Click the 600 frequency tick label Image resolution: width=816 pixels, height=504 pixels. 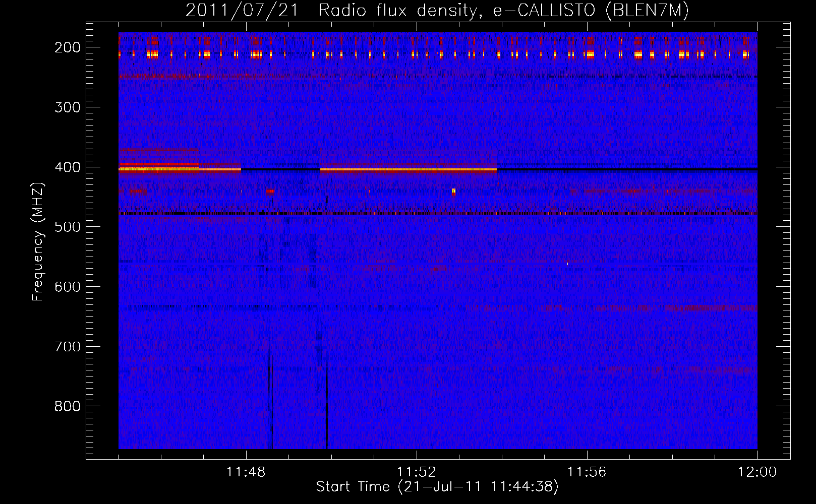pyautogui.click(x=67, y=287)
